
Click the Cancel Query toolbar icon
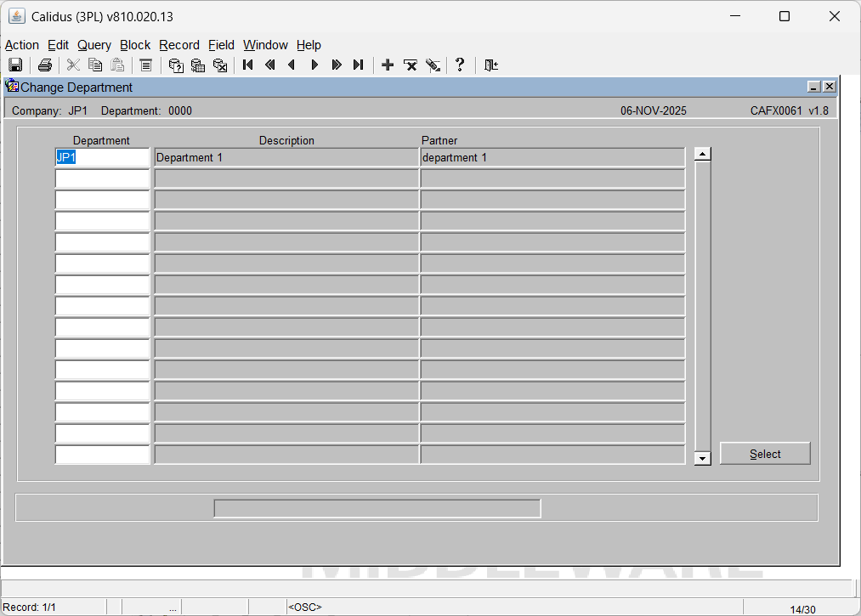(x=220, y=65)
